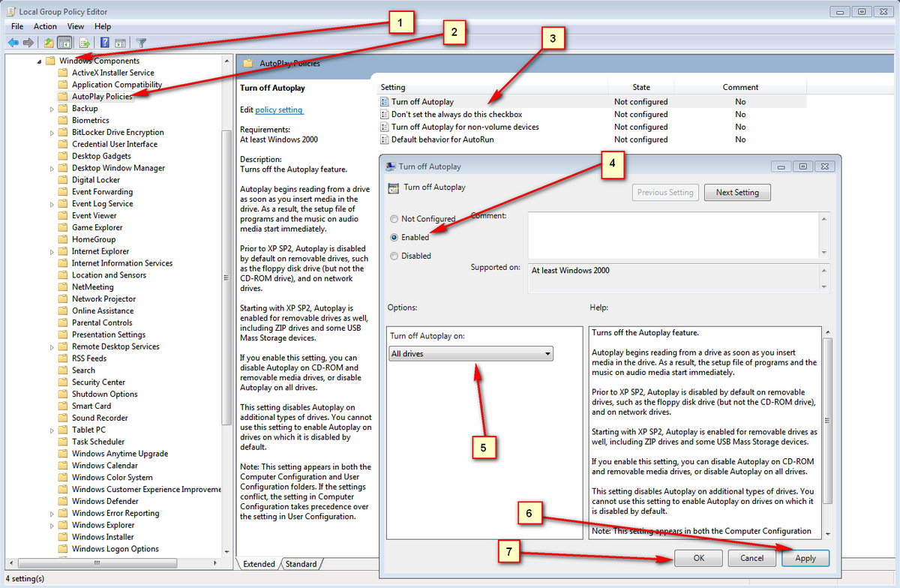Viewport: 900px width, 588px height.
Task: Toggle the Show/Hide Action Pane toolbar icon
Action: (x=120, y=43)
